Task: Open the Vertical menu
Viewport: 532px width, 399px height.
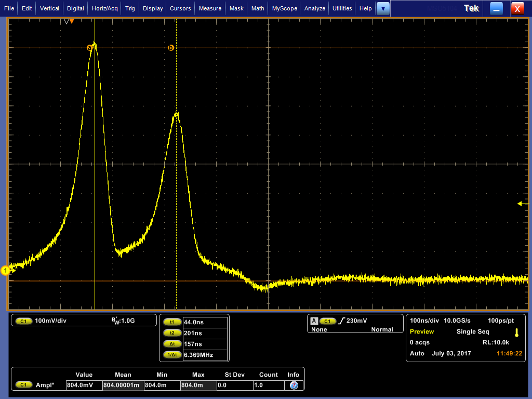Action: (x=49, y=8)
